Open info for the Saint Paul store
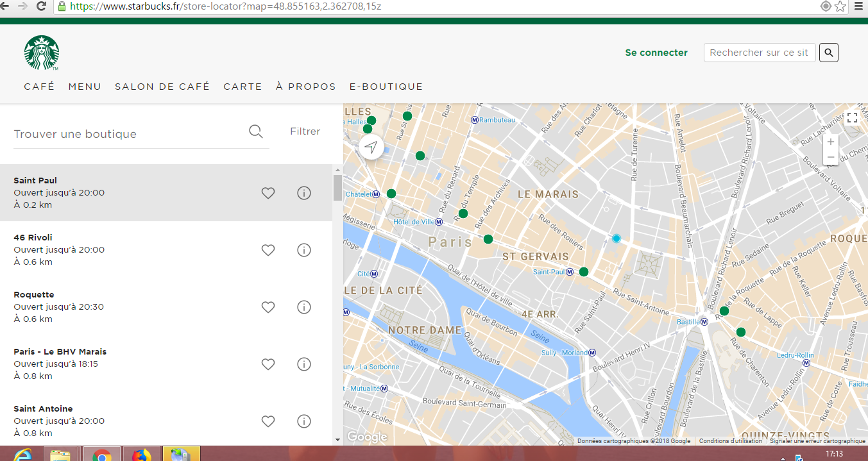868x461 pixels. click(304, 193)
